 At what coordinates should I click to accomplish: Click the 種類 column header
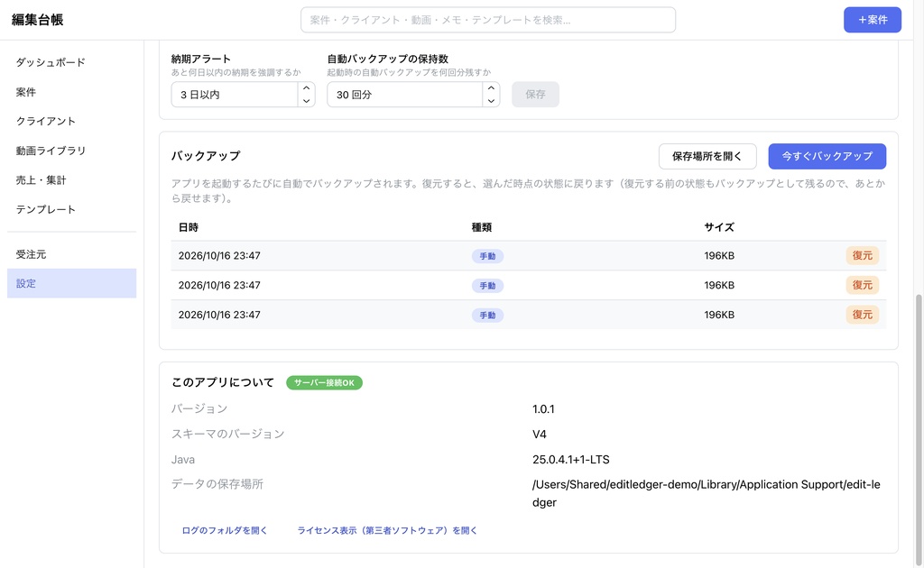tap(482, 227)
